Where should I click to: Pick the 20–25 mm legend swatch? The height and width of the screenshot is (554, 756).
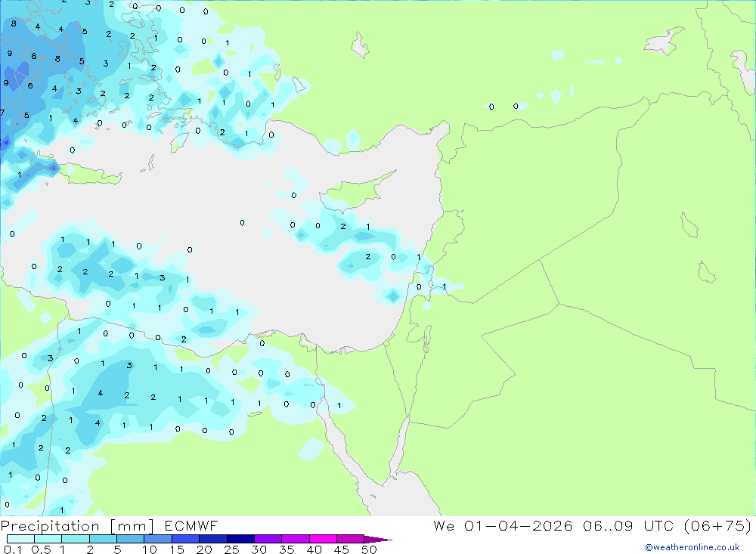click(x=213, y=539)
